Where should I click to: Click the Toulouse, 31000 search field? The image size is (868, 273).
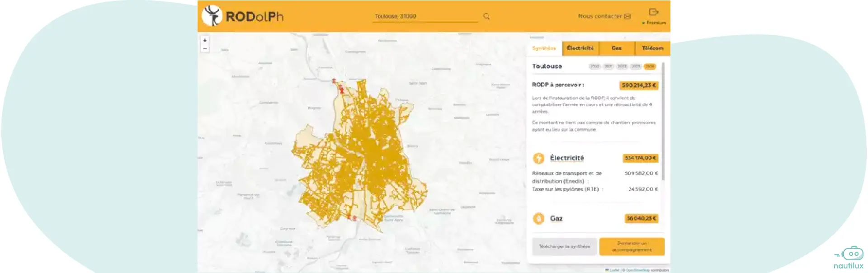click(x=425, y=16)
